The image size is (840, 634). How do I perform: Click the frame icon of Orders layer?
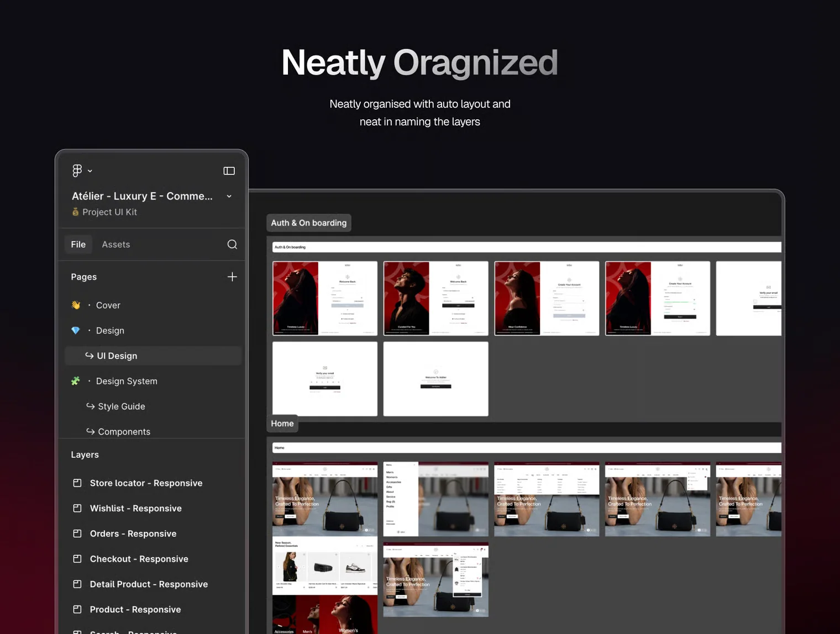(x=77, y=533)
